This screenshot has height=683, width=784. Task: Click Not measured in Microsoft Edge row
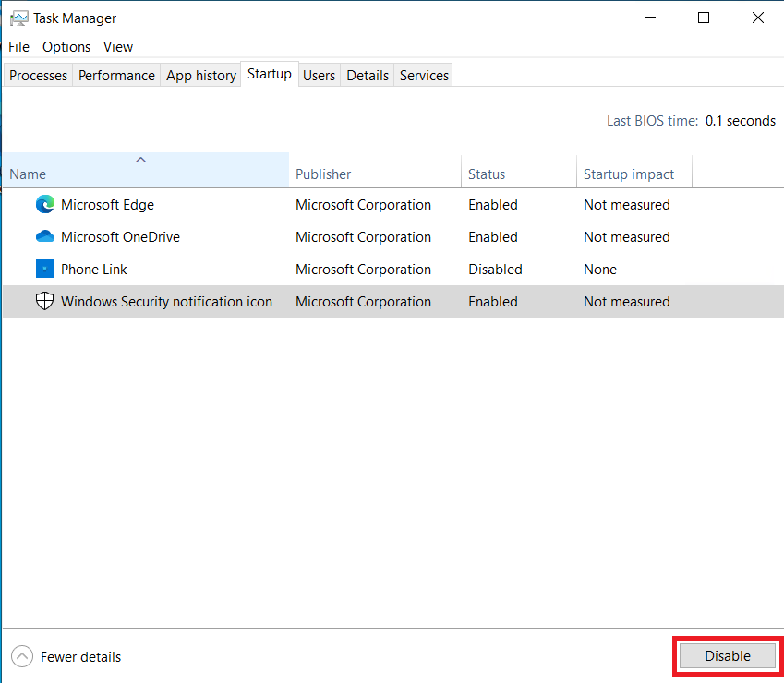click(x=626, y=205)
